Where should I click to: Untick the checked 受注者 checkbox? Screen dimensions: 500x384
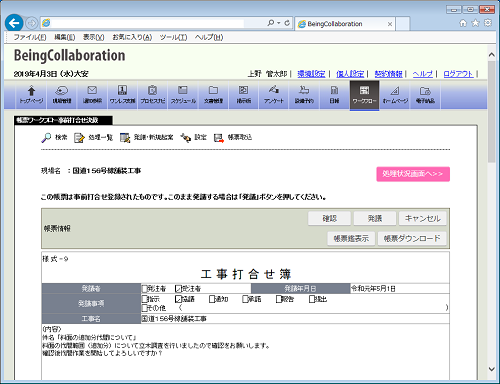(x=178, y=288)
